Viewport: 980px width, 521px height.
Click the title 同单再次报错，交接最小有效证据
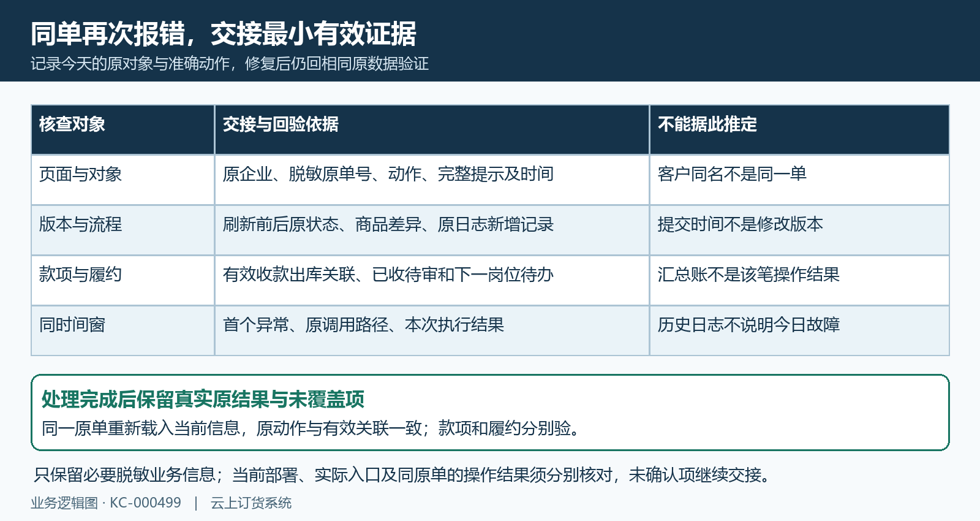tap(224, 34)
